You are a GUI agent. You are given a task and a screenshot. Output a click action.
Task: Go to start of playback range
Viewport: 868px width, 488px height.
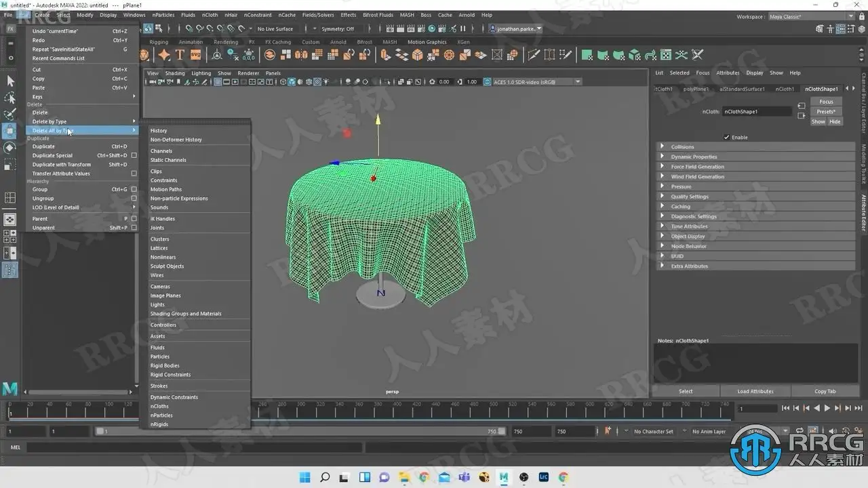tap(786, 408)
